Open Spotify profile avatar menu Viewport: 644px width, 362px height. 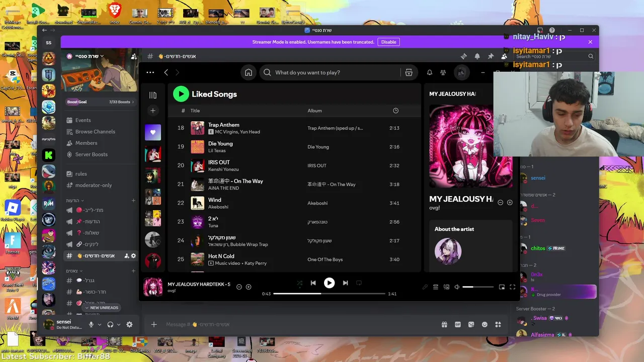point(461,72)
